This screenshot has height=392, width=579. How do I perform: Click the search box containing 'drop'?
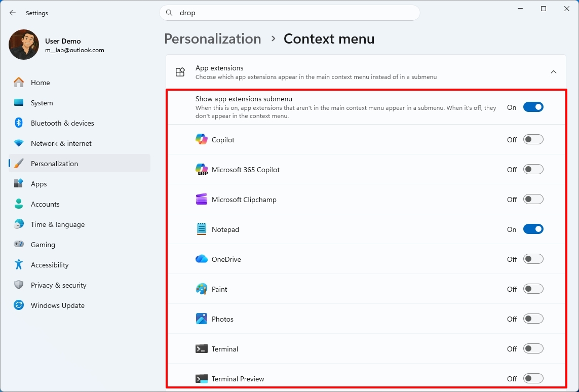tap(290, 13)
